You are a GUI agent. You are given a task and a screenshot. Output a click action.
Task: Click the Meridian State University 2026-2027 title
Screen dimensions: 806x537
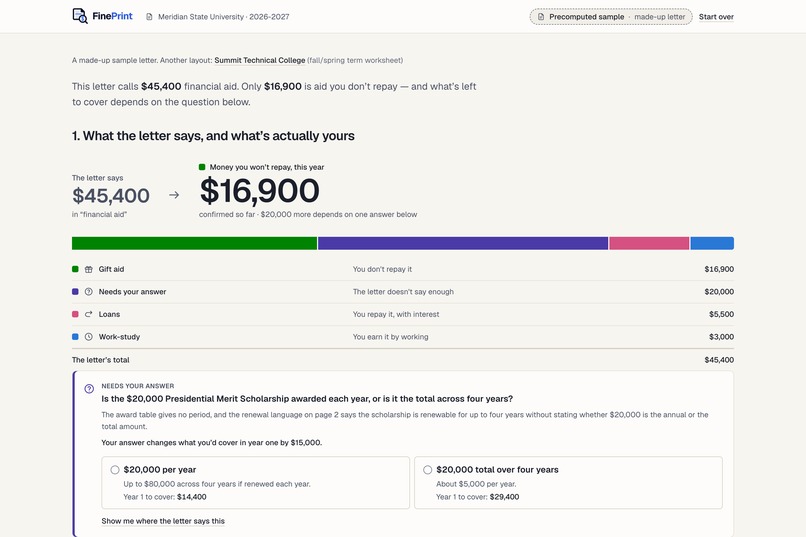pos(224,17)
